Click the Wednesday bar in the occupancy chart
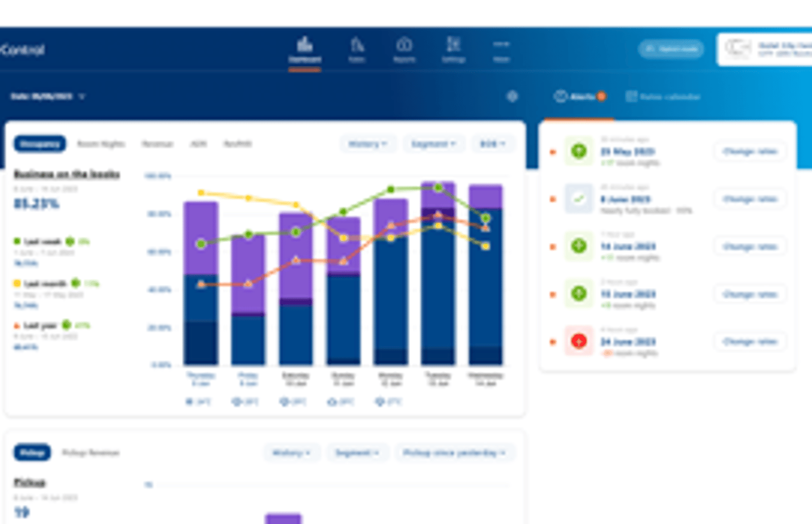812x524 pixels. coord(486,274)
